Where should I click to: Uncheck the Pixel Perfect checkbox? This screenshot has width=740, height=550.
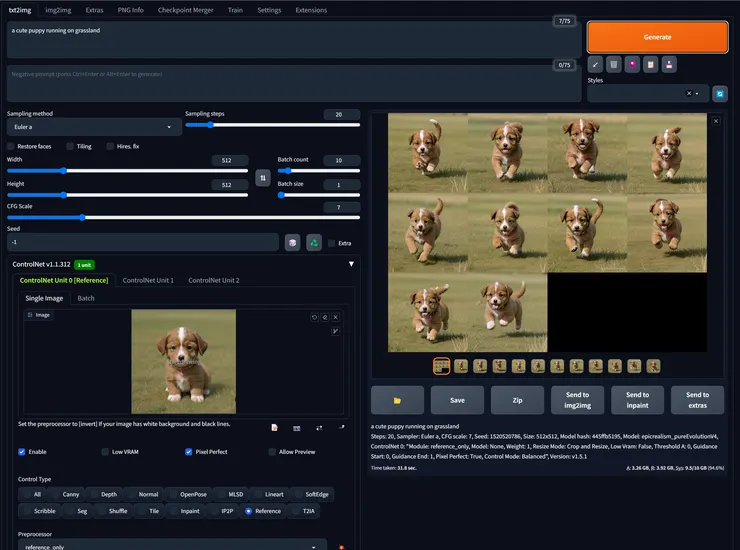(x=188, y=451)
